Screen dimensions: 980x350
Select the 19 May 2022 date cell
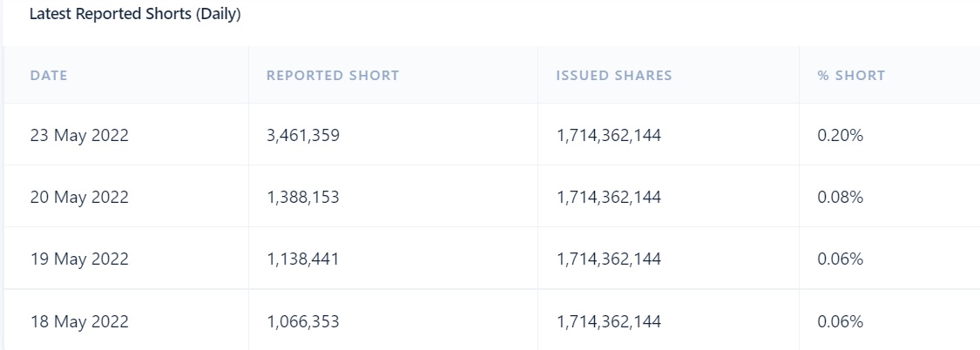coord(79,259)
